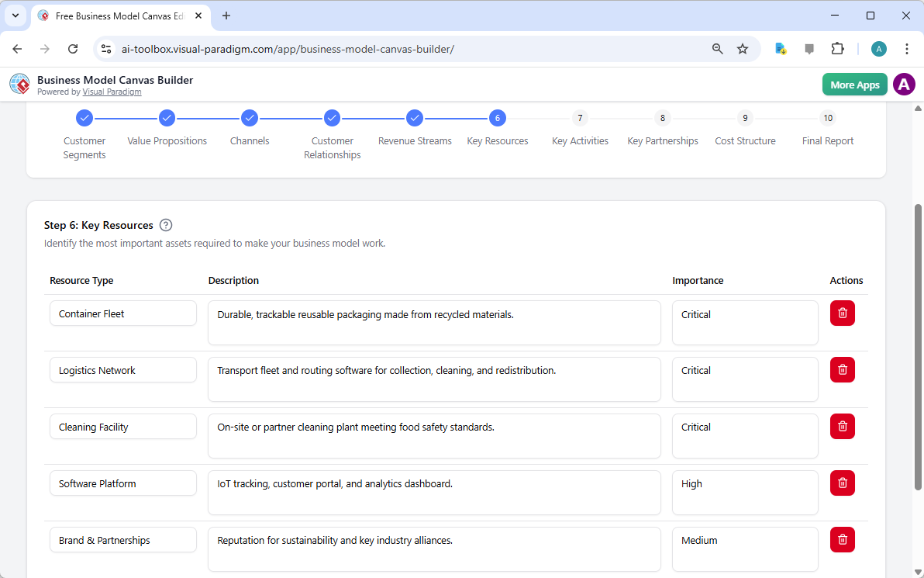Open browser extensions panel
924x578 pixels.
pyautogui.click(x=838, y=48)
